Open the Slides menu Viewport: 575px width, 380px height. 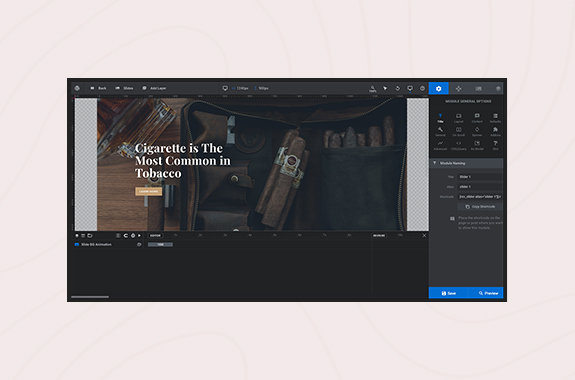(124, 88)
